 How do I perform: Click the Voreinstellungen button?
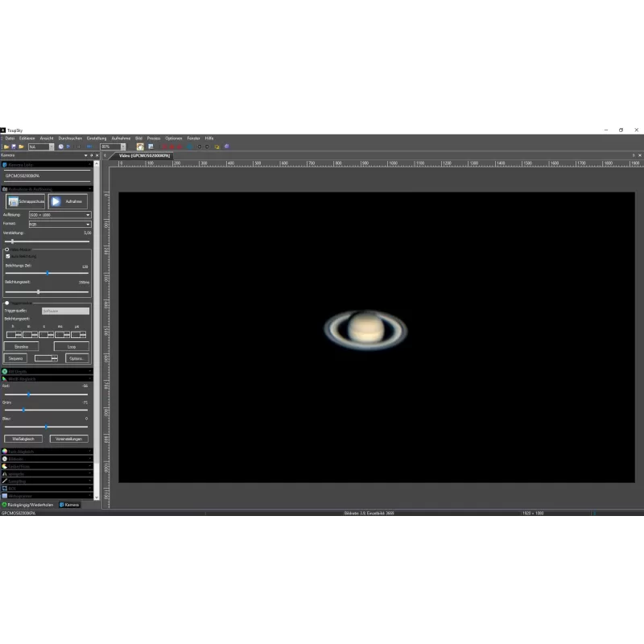(x=69, y=439)
